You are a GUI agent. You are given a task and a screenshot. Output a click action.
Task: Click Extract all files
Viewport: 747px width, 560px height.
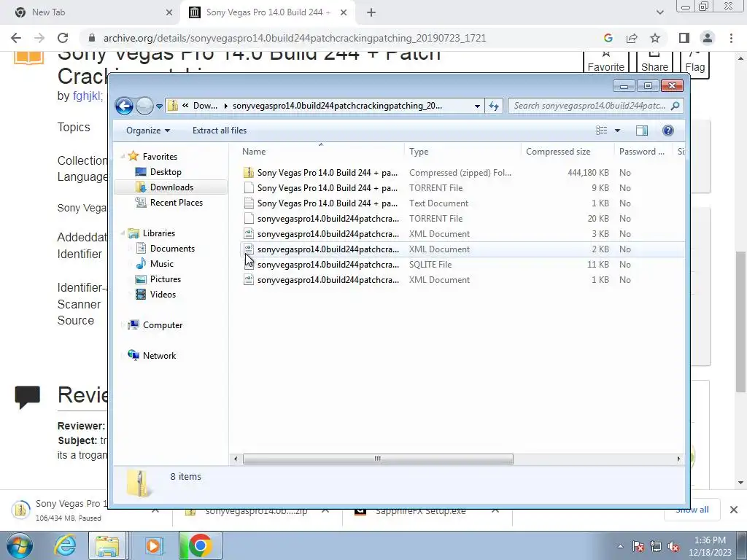click(x=220, y=131)
